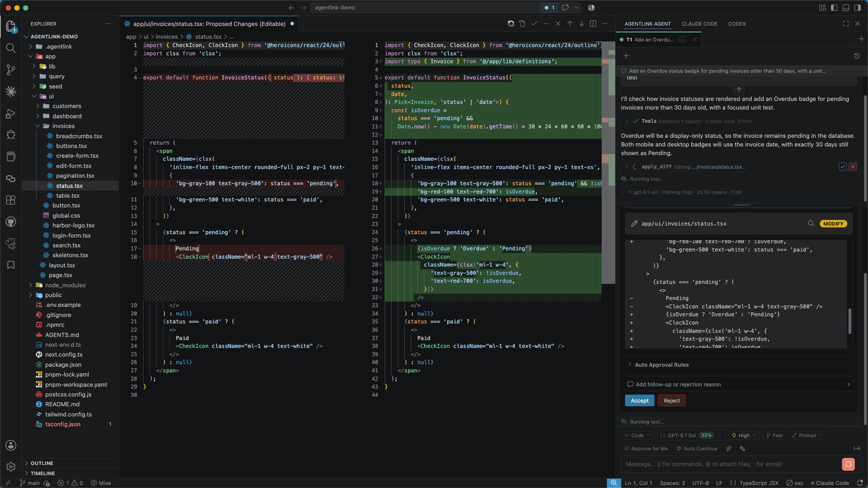Toggle Auto Continue

click(697, 449)
